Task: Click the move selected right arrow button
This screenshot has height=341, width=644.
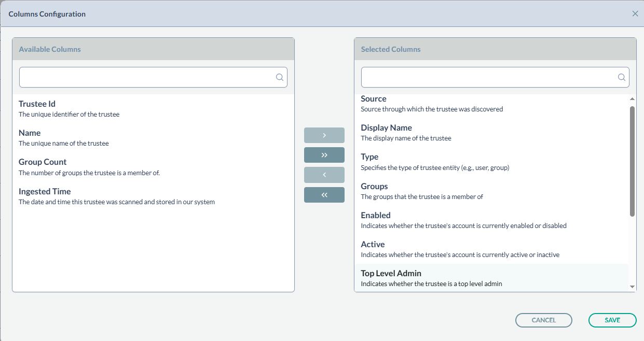Action: pos(324,135)
